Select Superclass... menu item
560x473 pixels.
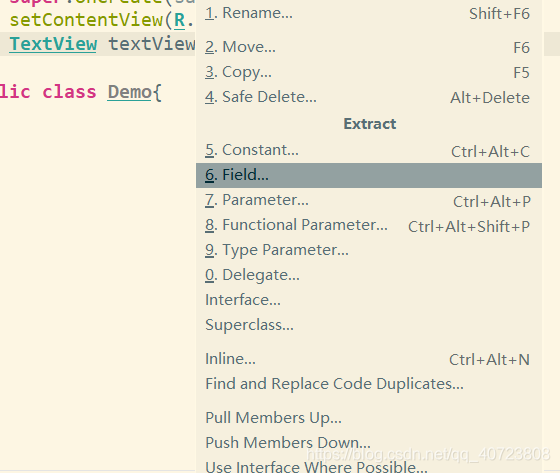coord(369,325)
